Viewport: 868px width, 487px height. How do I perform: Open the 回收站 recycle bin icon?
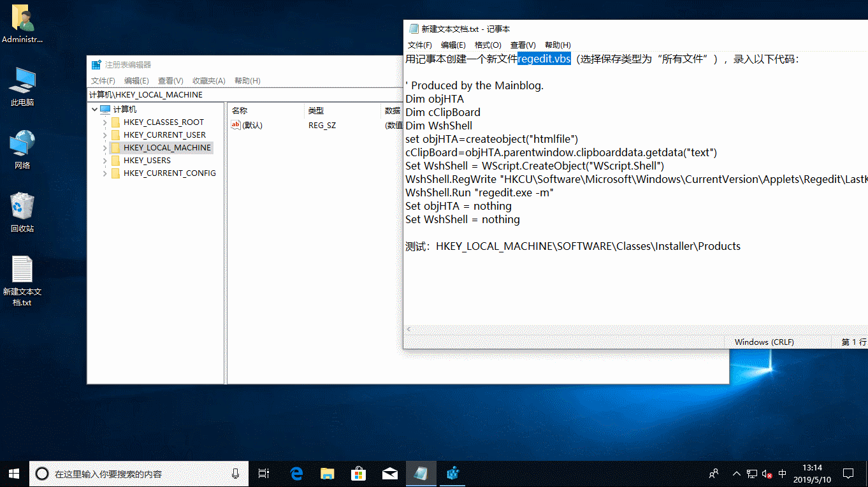tap(22, 213)
